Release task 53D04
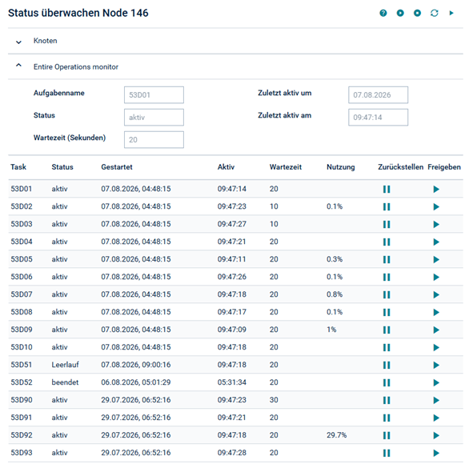The width and height of the screenshot is (469, 476). coord(436,242)
